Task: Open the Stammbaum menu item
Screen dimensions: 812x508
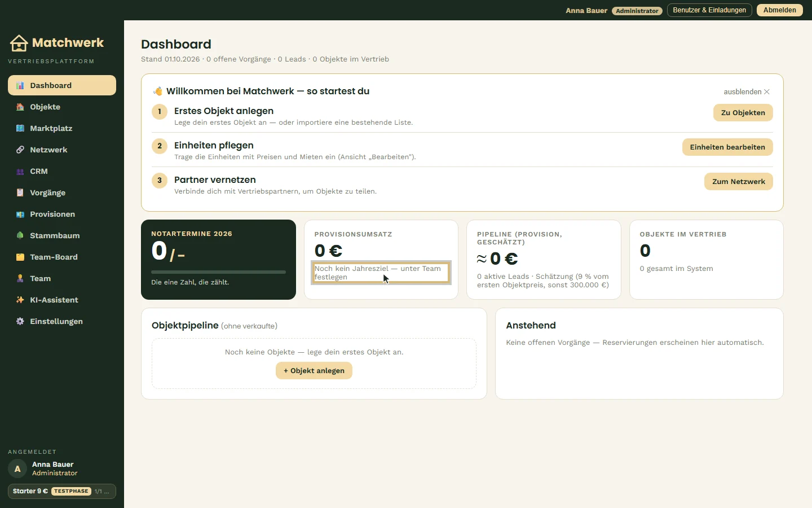Action: pos(62,235)
